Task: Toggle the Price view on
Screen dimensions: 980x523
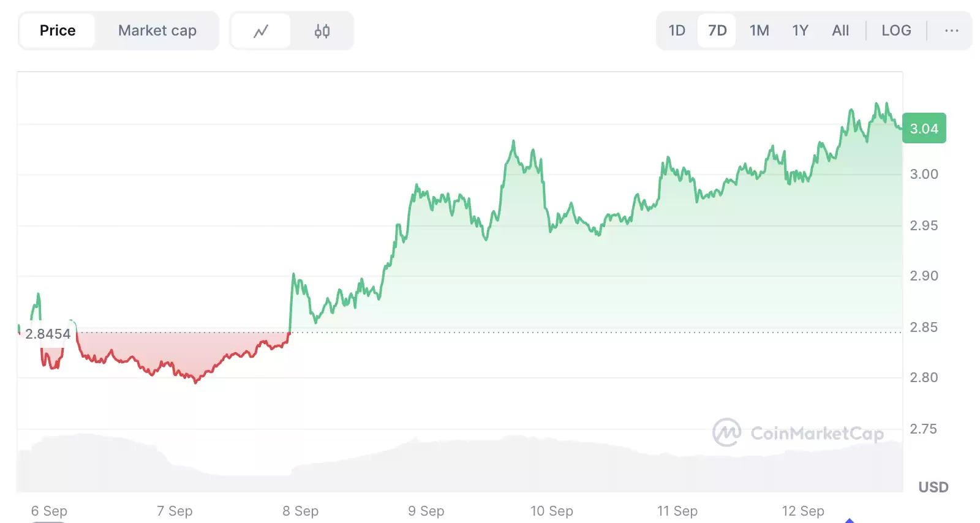Action: point(58,30)
